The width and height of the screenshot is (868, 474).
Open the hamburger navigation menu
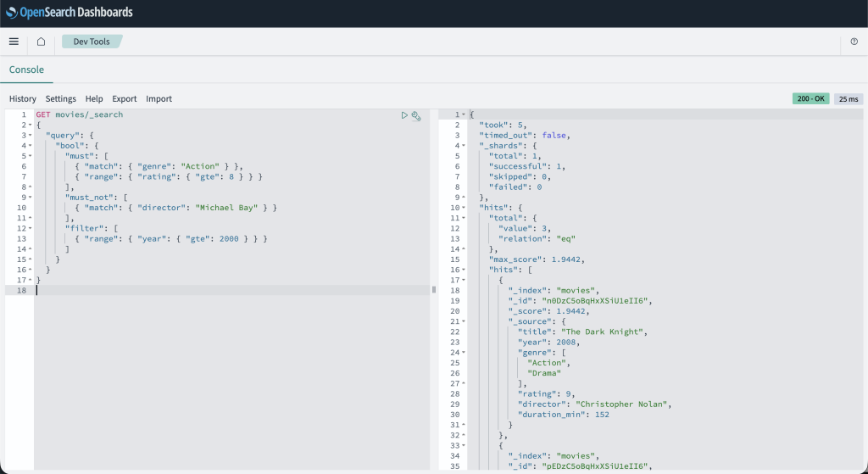(14, 42)
